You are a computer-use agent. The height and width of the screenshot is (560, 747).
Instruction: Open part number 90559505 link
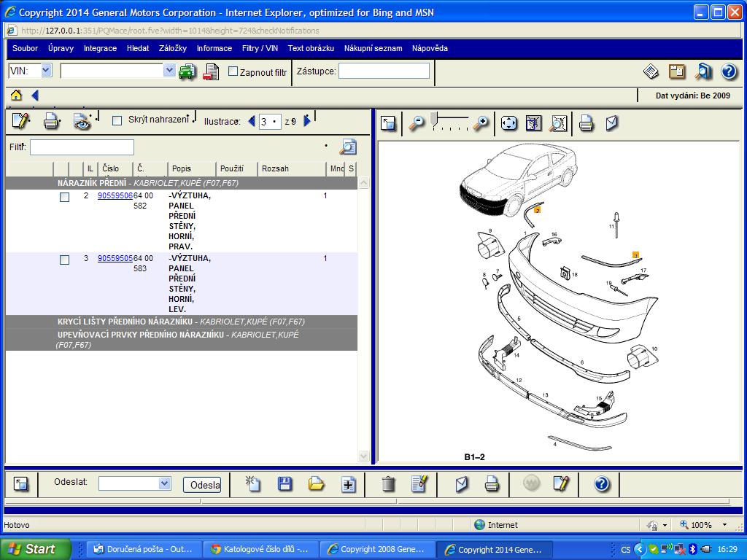point(115,258)
